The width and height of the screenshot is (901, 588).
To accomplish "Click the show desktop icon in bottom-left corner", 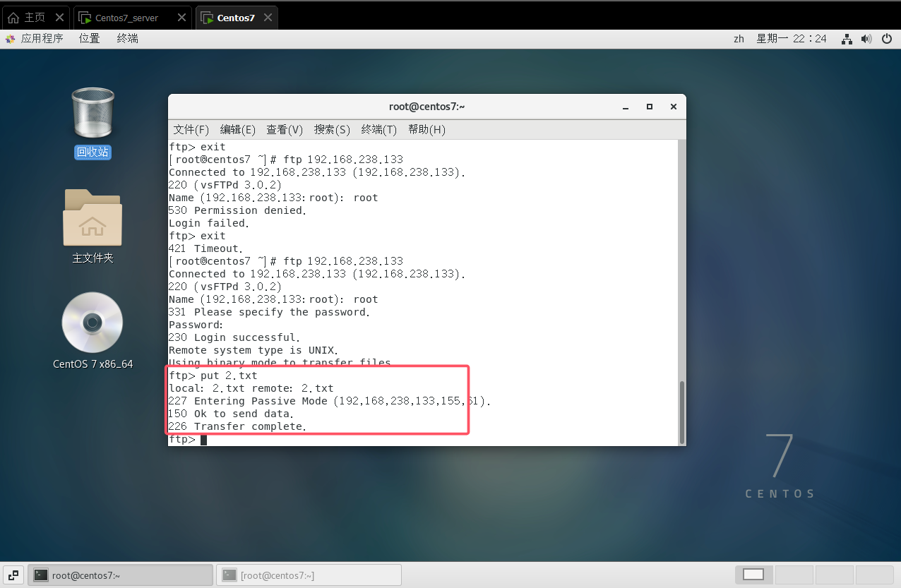I will 13,575.
